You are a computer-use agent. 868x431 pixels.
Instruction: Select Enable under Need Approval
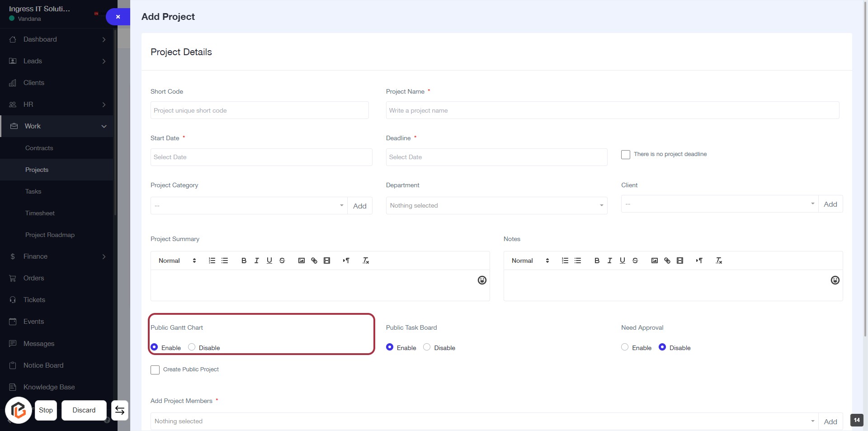625,347
